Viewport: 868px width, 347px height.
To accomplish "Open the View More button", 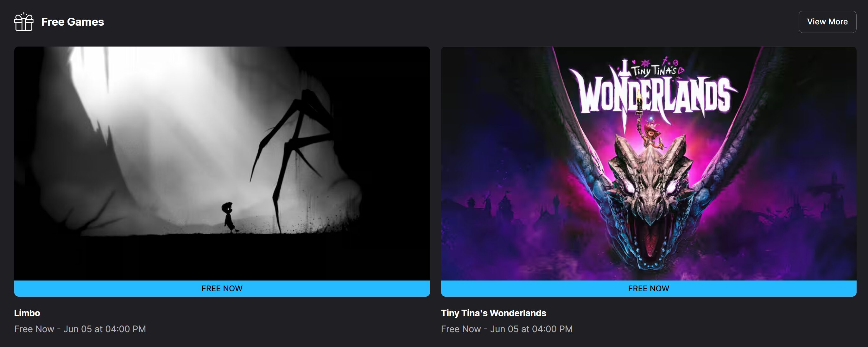I will click(x=827, y=22).
